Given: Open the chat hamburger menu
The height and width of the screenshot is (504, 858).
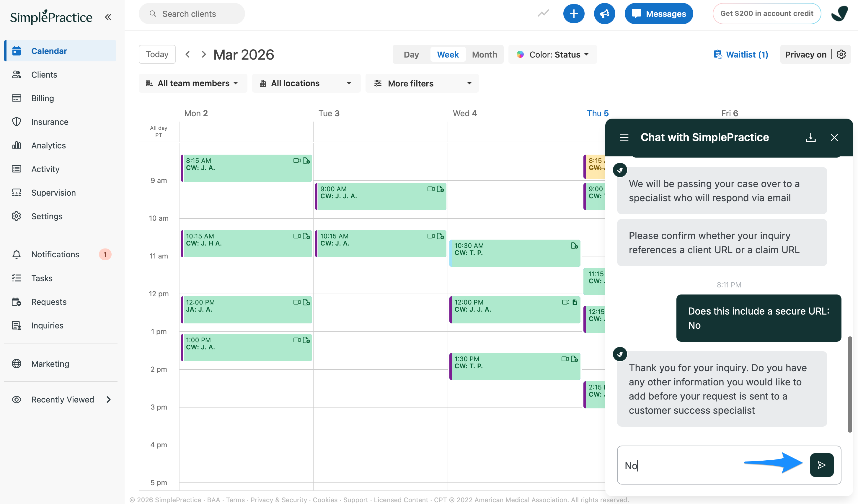Looking at the screenshot, I should pos(624,138).
